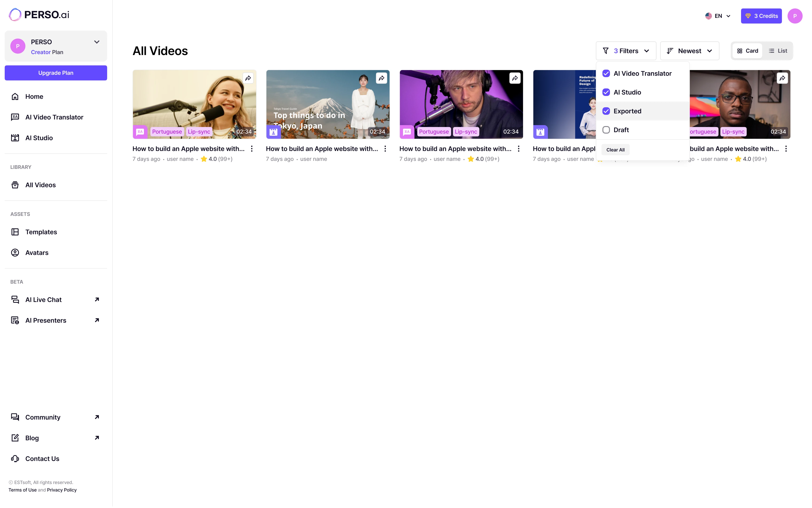
Task: Open Home from the sidebar
Action: click(x=56, y=96)
